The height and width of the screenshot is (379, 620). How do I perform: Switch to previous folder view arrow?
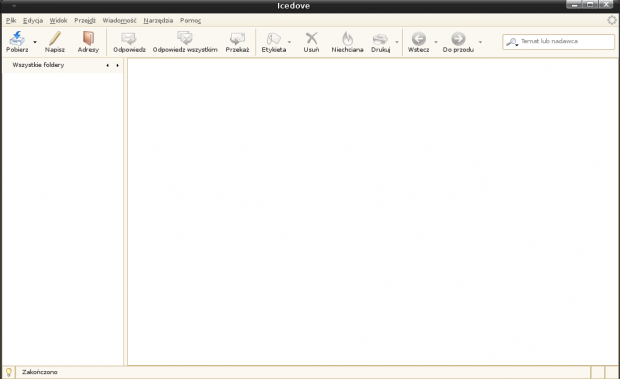[108, 65]
